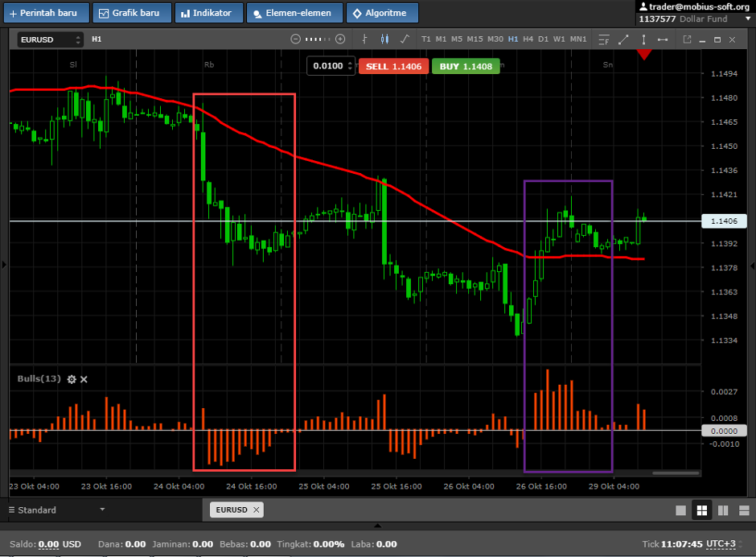Viewport: 756px width, 557px height.
Task: Zoom out the chart with minus icon
Action: (295, 39)
